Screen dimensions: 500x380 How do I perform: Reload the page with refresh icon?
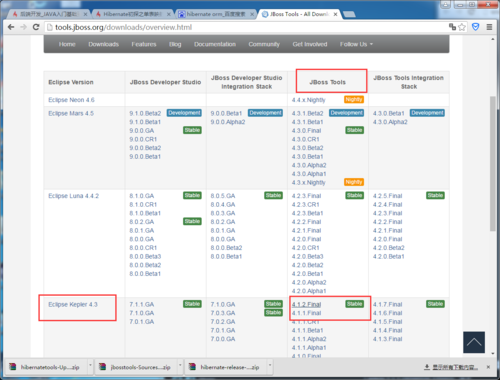coord(36,27)
